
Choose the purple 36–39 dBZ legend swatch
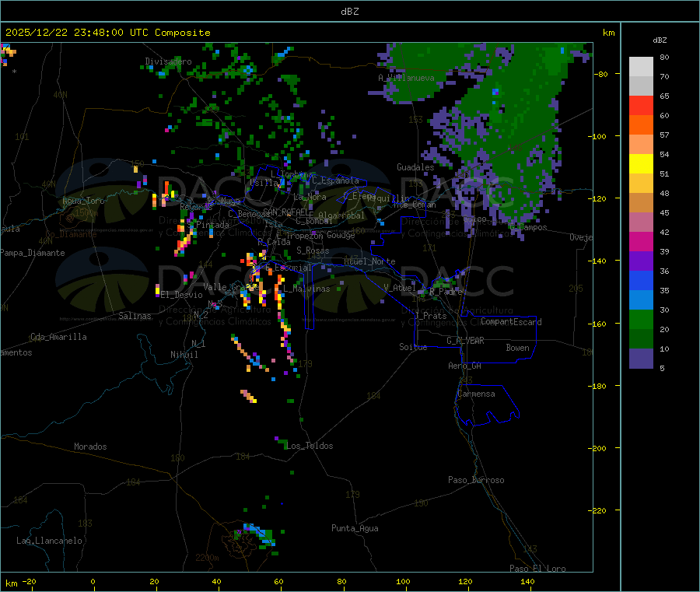(x=641, y=261)
